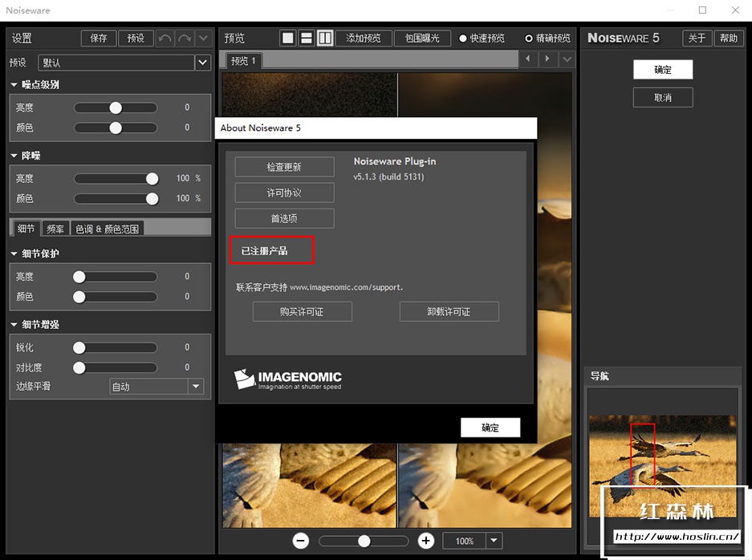752x560 pixels.
Task: Switch to the 色调 & 颜色范围 tab
Action: (x=107, y=229)
